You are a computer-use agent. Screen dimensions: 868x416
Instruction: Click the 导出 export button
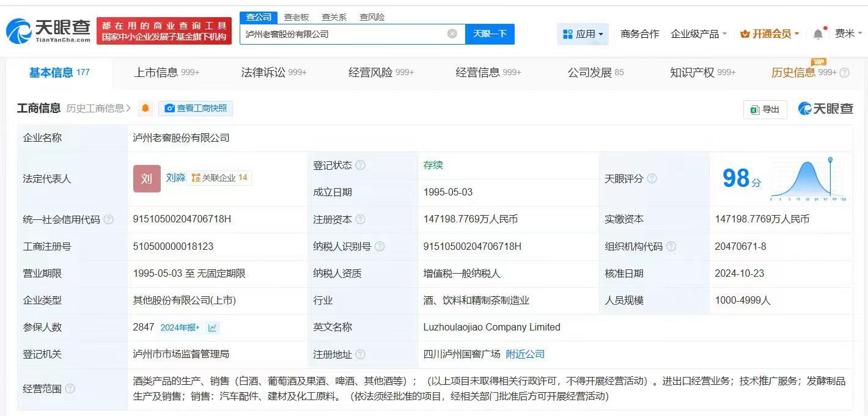[x=765, y=109]
